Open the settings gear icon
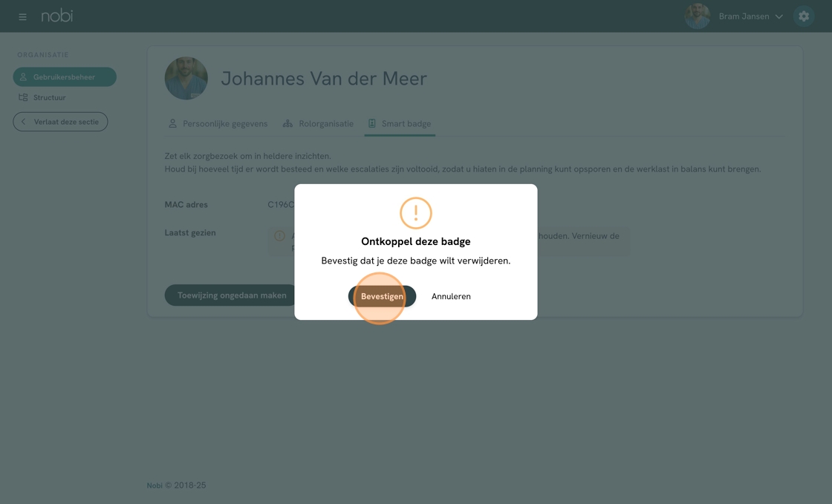The height and width of the screenshot is (504, 832). [804, 16]
